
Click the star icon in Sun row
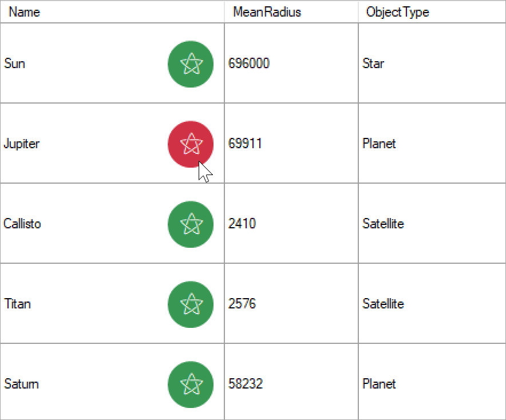(x=191, y=64)
